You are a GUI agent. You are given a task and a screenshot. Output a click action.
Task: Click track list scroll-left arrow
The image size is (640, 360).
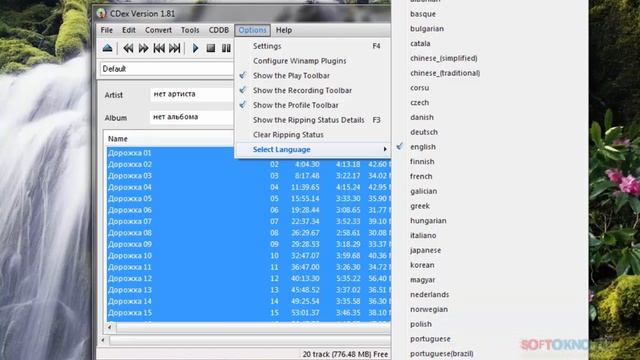[109, 327]
